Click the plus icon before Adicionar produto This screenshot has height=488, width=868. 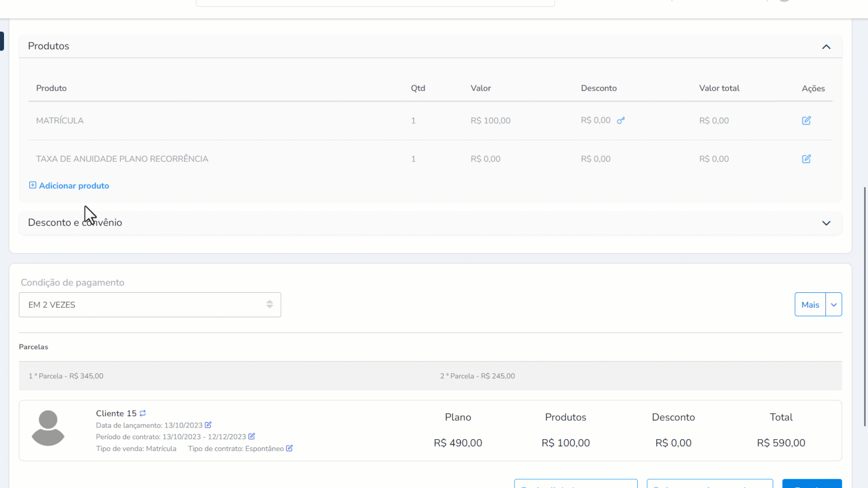click(x=33, y=185)
